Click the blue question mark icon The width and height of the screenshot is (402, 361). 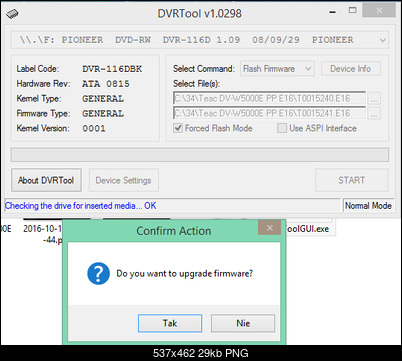98,273
